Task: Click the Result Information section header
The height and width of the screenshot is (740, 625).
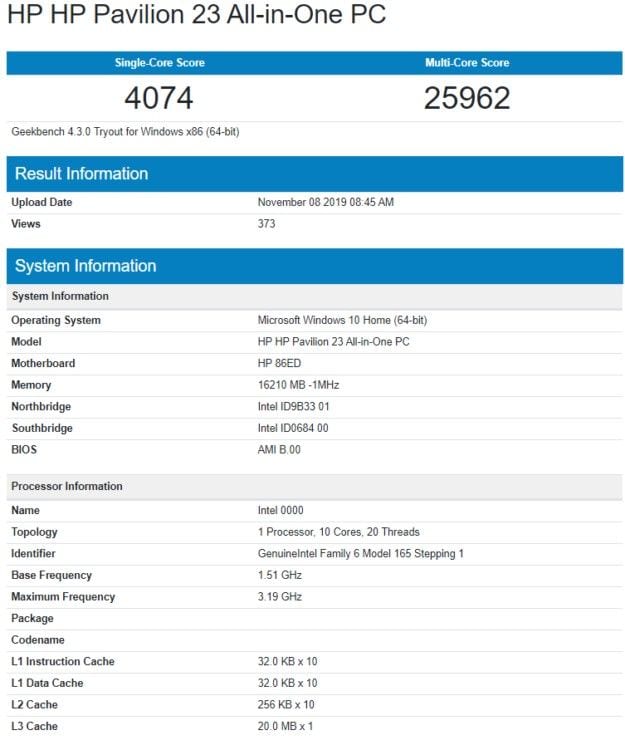Action: point(314,174)
